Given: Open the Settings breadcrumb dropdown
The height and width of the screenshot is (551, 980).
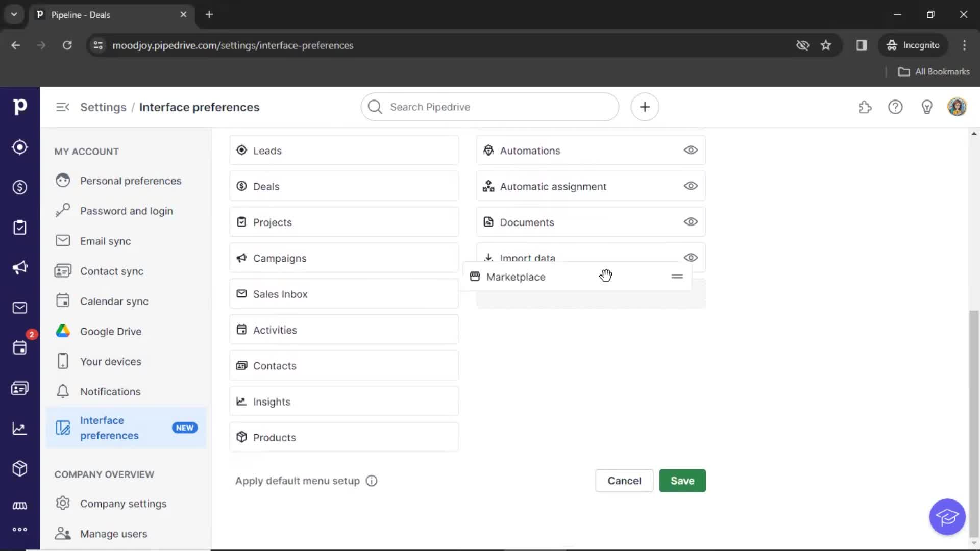Looking at the screenshot, I should pyautogui.click(x=104, y=107).
